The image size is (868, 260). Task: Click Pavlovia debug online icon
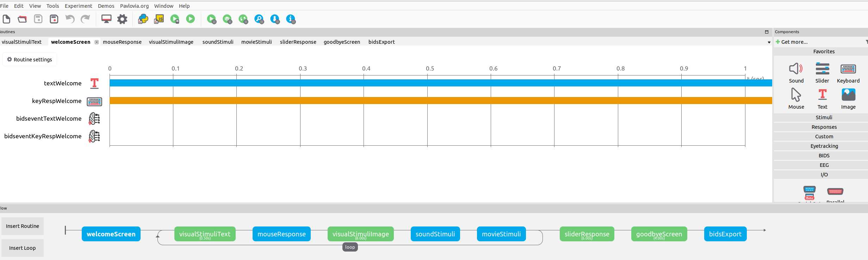[227, 19]
